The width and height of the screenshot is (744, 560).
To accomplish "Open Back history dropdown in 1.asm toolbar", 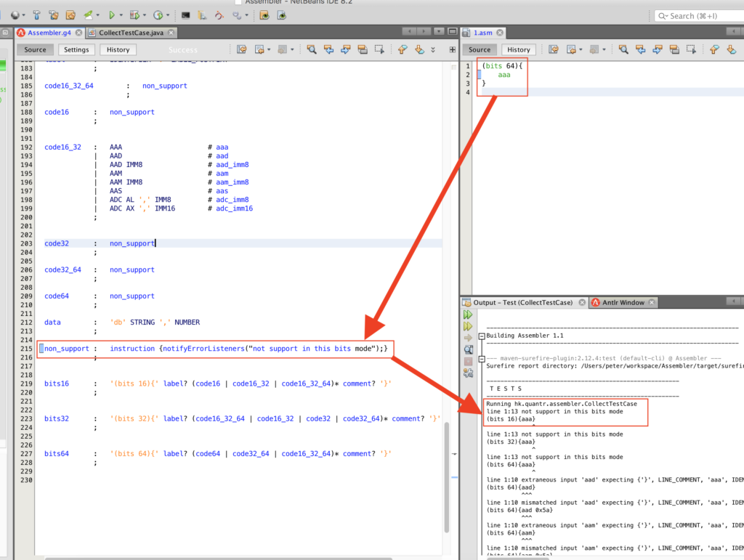I will coord(581,49).
